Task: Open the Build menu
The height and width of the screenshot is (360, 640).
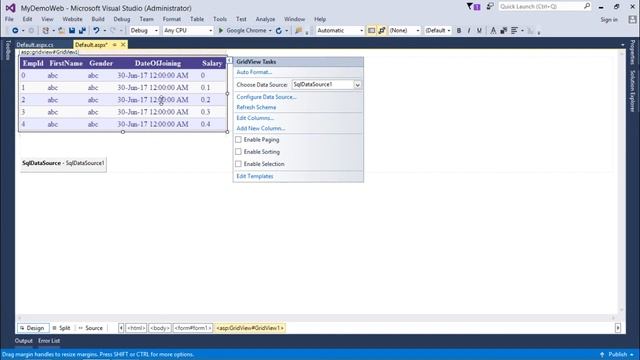Action: (x=98, y=19)
